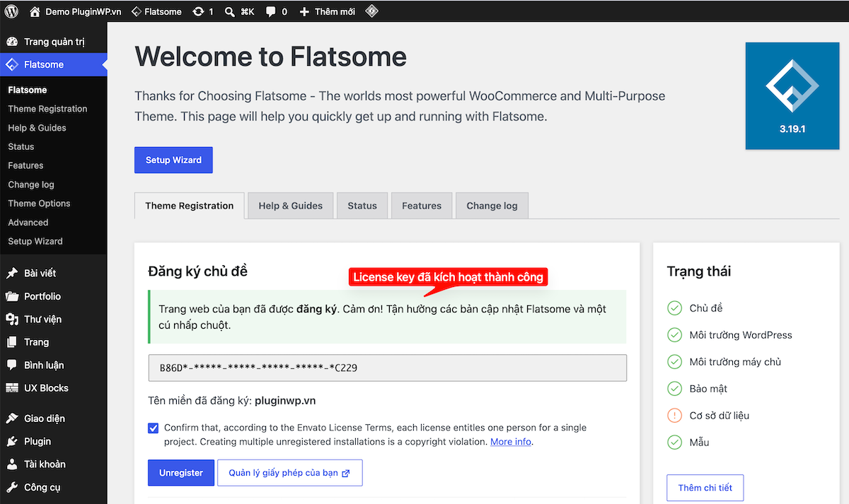Toggle Envato License Terms confirm checkbox
The height and width of the screenshot is (504, 849).
tap(154, 428)
